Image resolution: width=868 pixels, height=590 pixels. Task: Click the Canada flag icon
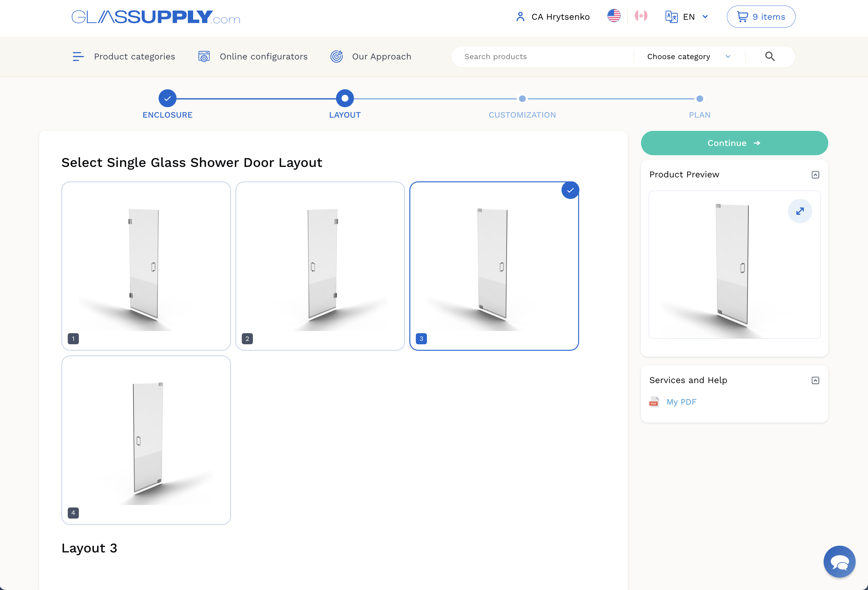tap(641, 16)
